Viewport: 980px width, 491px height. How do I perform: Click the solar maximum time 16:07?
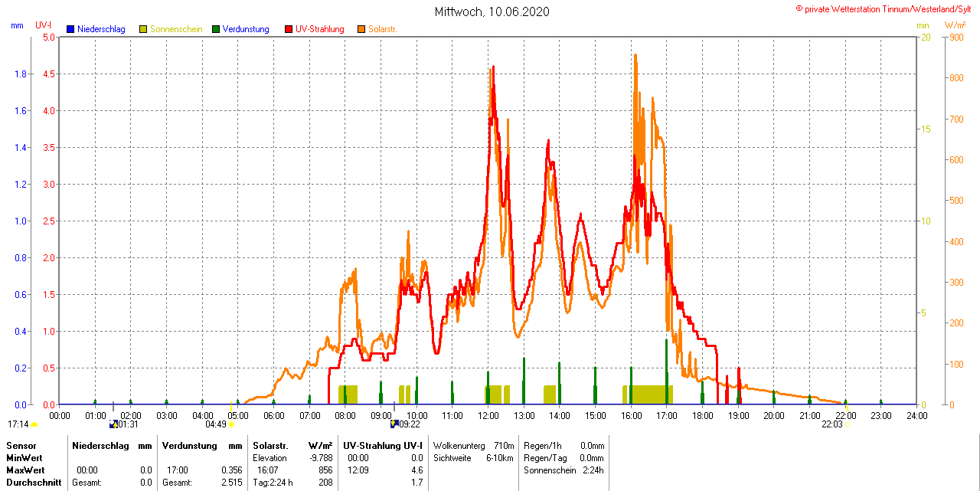tap(268, 470)
